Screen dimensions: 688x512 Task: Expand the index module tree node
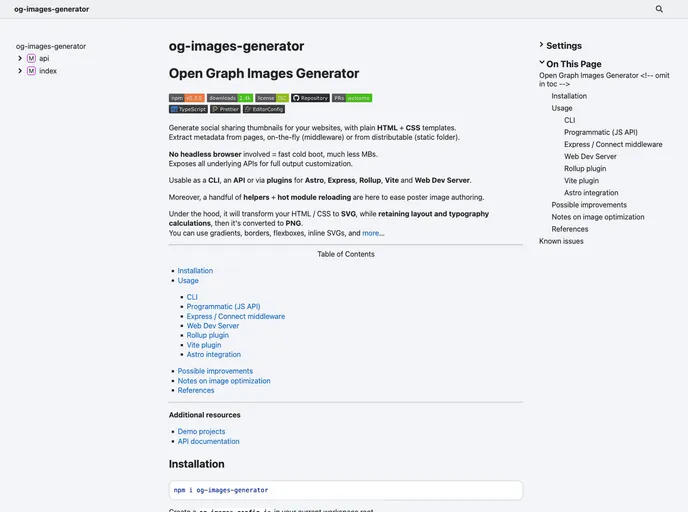20,71
